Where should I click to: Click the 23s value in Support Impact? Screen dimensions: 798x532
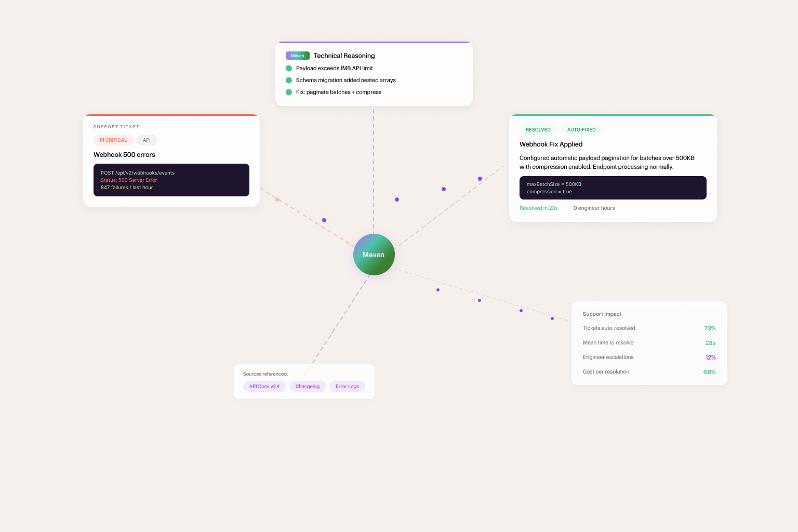tap(710, 343)
